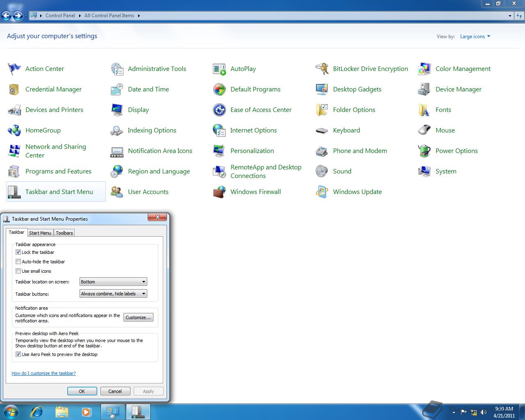
Task: Enable Auto-hide the taskbar
Action: coord(18,261)
